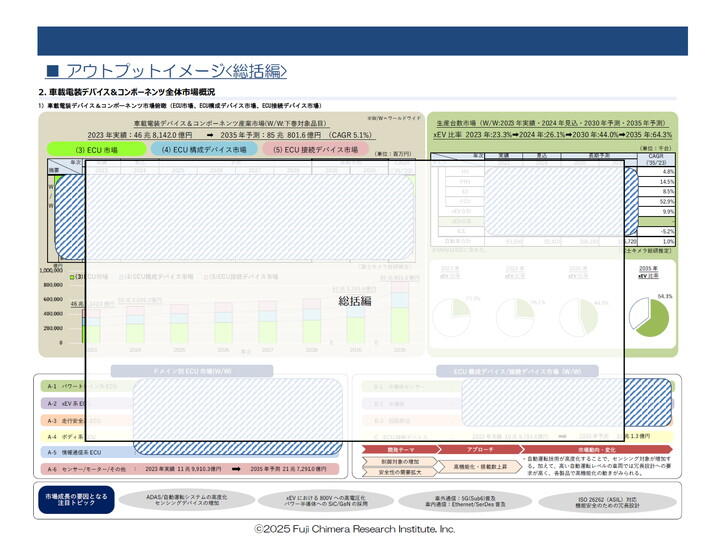720x540 pixels.
Task: Select the A-6 センサー/モーター/その他 row
Action: point(190,469)
